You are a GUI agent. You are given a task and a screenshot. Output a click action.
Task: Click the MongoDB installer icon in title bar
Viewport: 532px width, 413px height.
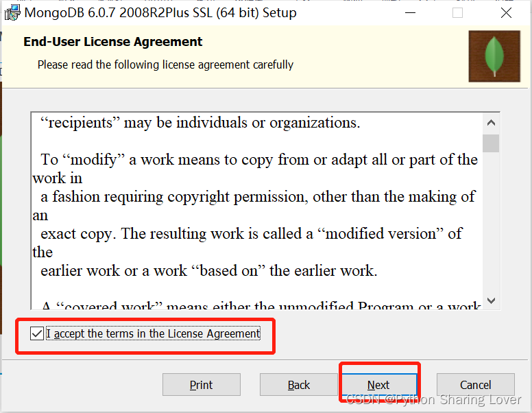pos(12,13)
